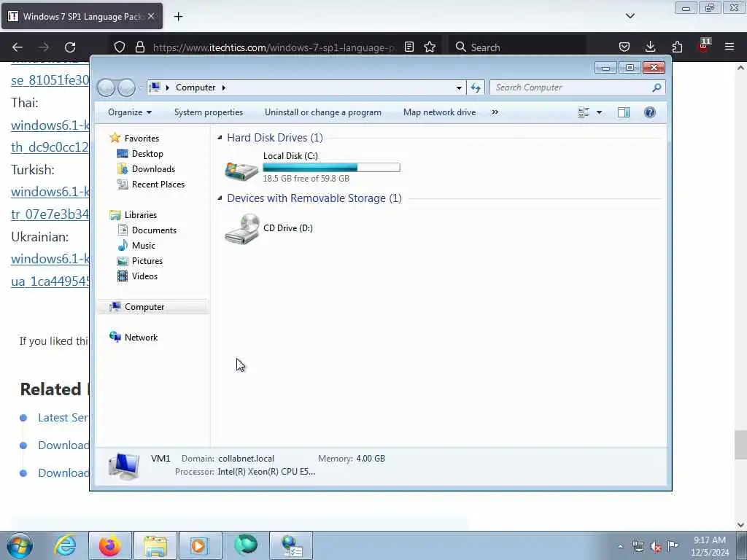
Task: Click link under Thai heading
Action: tap(50, 136)
